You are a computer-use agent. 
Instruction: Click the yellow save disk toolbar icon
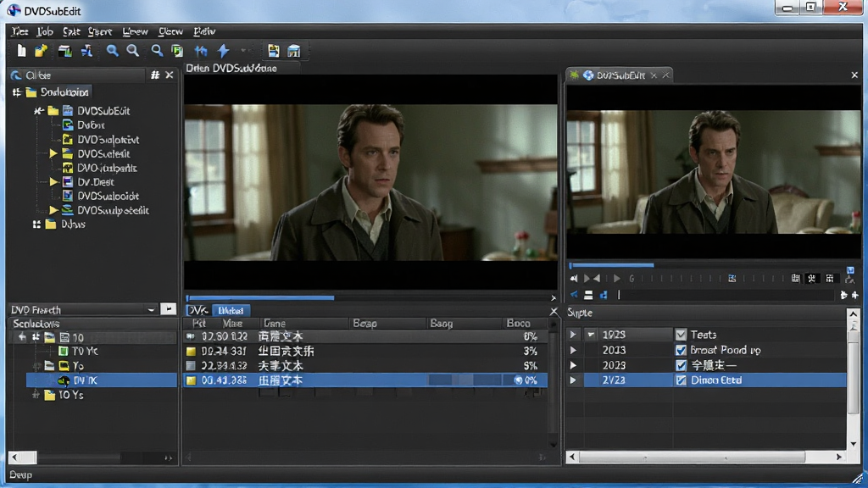click(274, 51)
